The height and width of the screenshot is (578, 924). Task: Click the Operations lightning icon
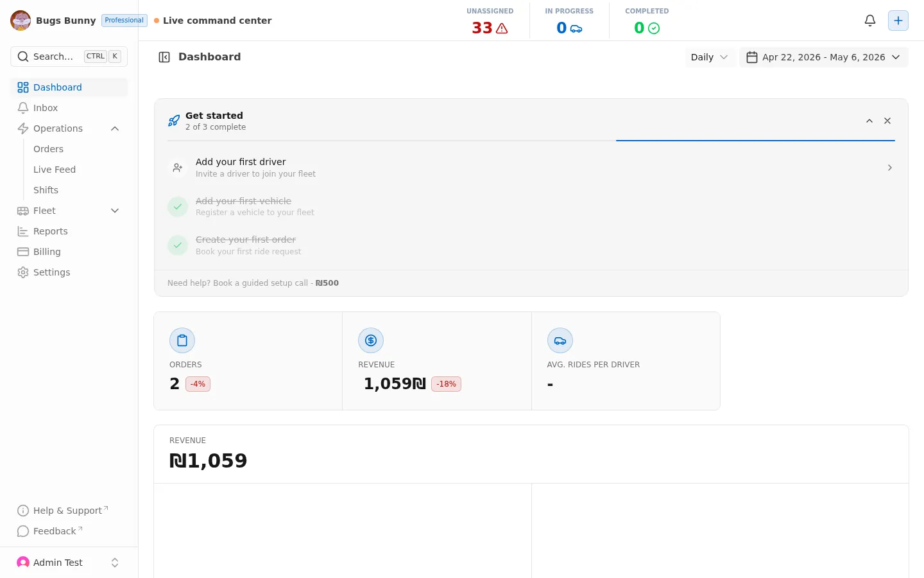click(x=23, y=128)
